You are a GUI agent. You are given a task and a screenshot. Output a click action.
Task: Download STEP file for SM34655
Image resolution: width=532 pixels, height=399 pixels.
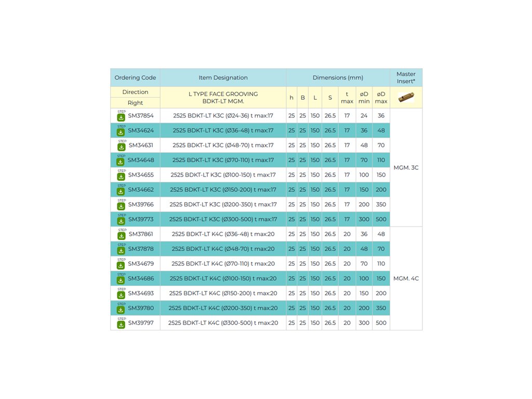(121, 176)
